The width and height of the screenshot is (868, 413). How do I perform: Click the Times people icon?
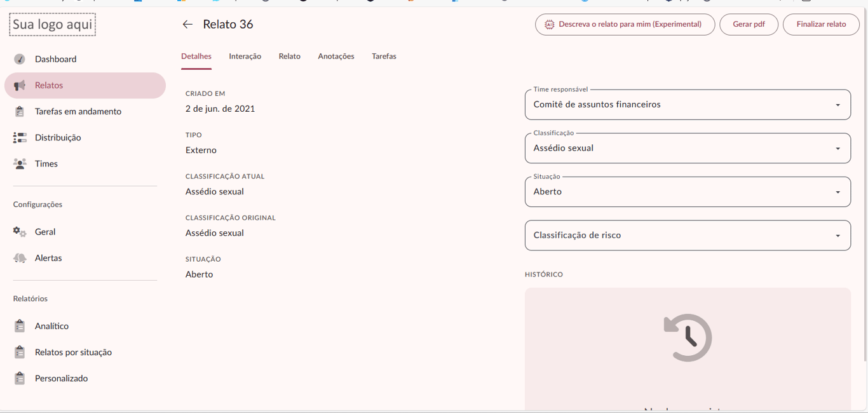pos(20,164)
